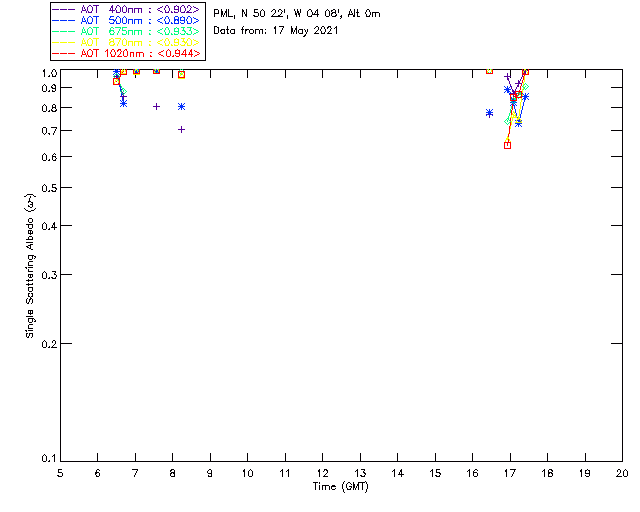Click the x-axis tick label '18'
Screen dimensions: 640x512
pyautogui.click(x=547, y=473)
